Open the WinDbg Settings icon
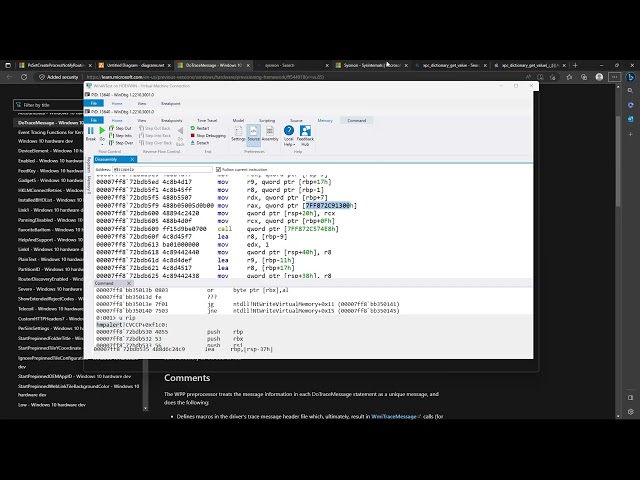 pyautogui.click(x=238, y=133)
